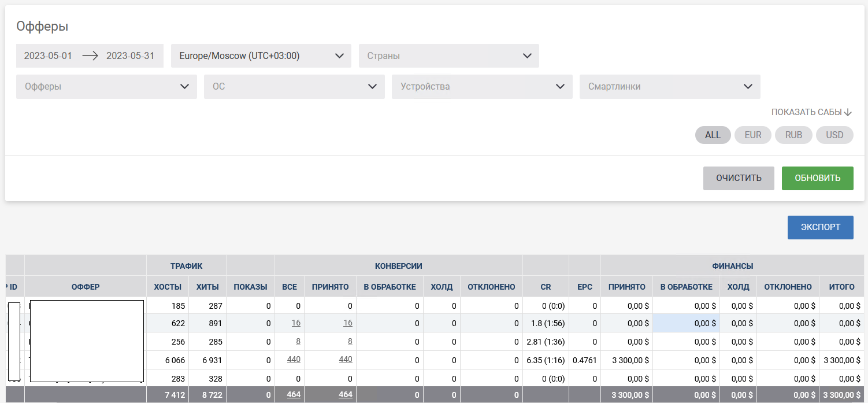
Task: Click the EPC column header
Action: point(584,287)
